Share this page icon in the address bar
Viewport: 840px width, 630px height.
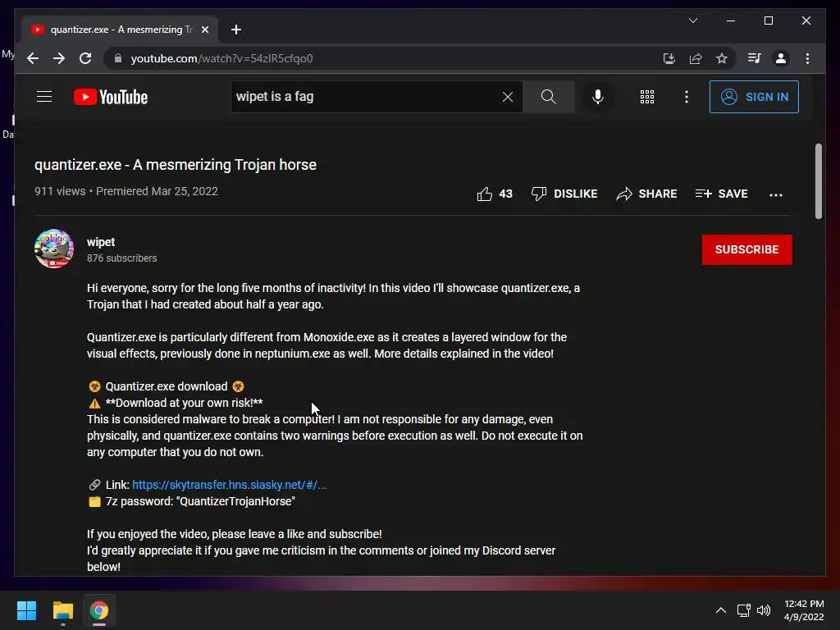click(696, 58)
